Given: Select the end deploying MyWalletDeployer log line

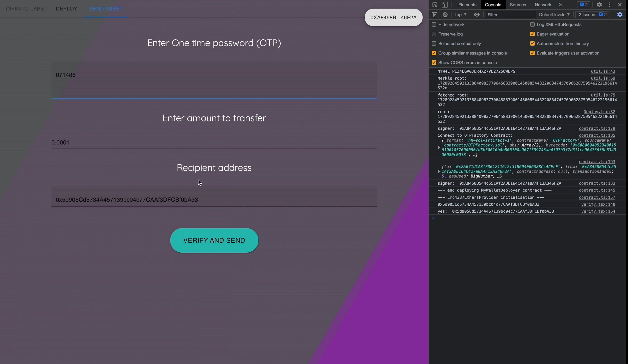Looking at the screenshot, I should click(x=494, y=190).
